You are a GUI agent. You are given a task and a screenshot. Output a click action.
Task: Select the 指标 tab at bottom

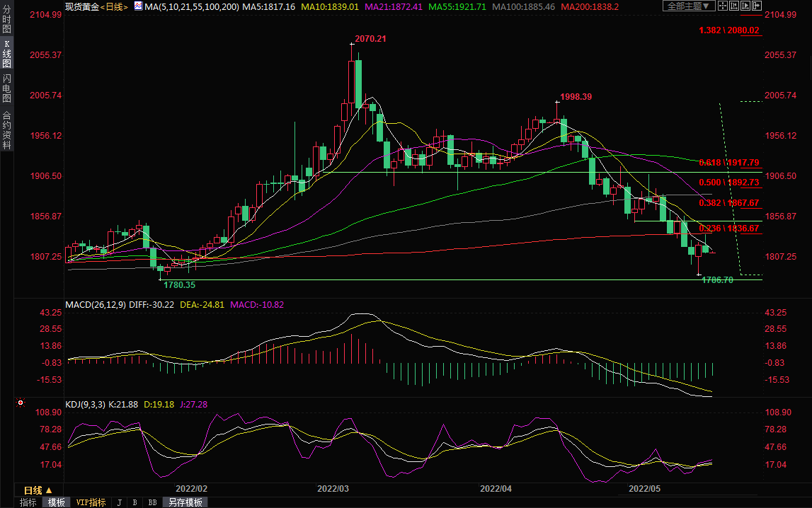(28, 502)
